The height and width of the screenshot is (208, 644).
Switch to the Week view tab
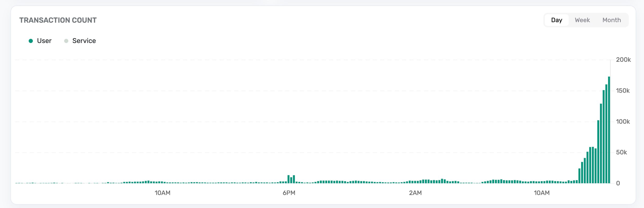click(x=582, y=20)
